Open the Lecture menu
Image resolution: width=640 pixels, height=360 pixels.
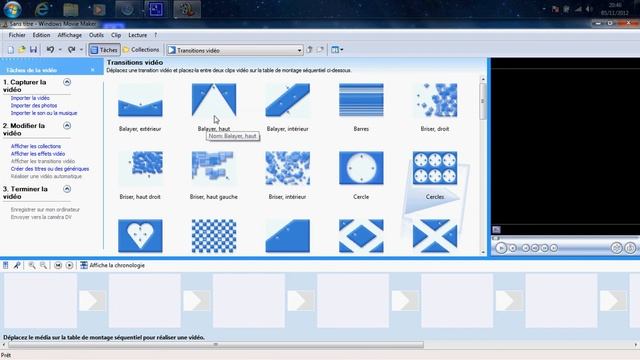coord(138,35)
